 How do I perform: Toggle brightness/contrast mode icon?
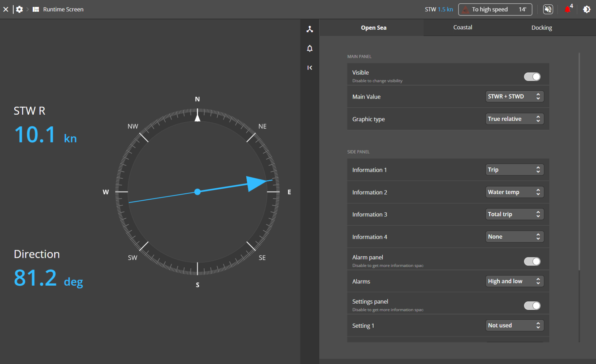[587, 10]
